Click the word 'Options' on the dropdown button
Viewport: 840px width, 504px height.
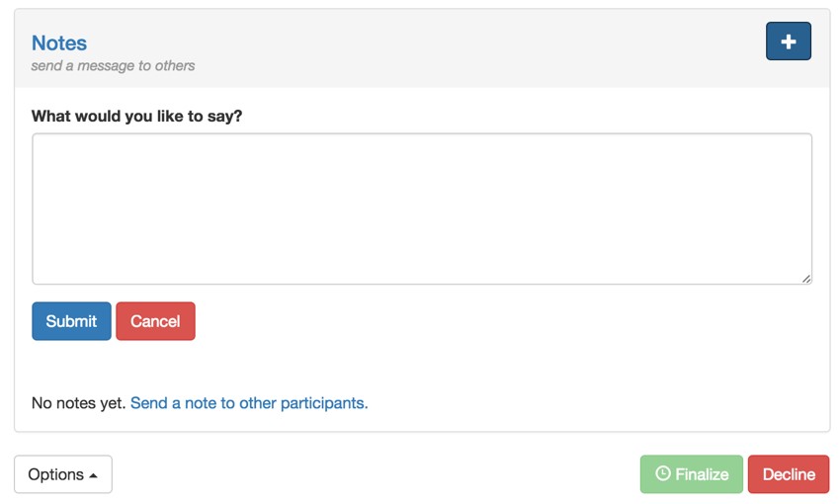coord(55,474)
